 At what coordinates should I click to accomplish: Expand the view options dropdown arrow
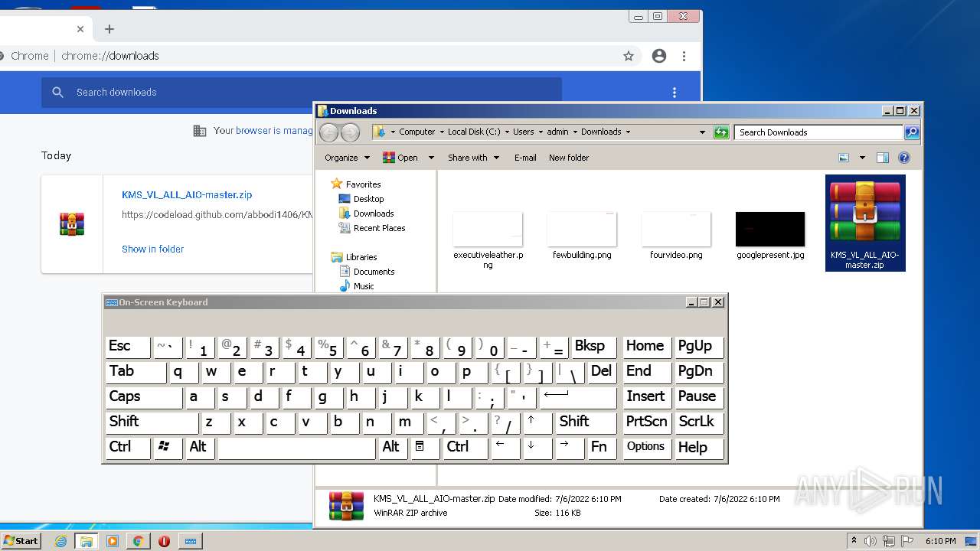pos(862,158)
